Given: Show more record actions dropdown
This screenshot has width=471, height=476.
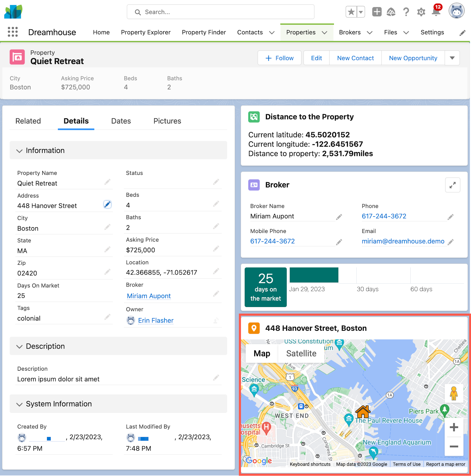Looking at the screenshot, I should [452, 58].
